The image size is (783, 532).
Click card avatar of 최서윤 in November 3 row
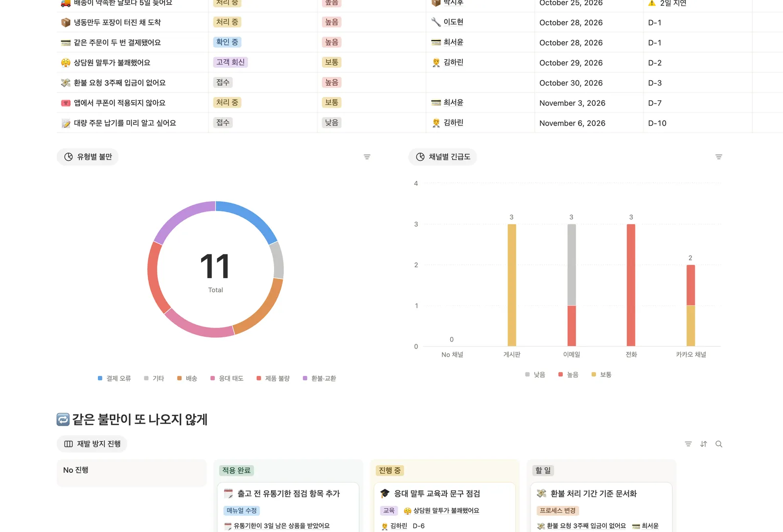436,102
